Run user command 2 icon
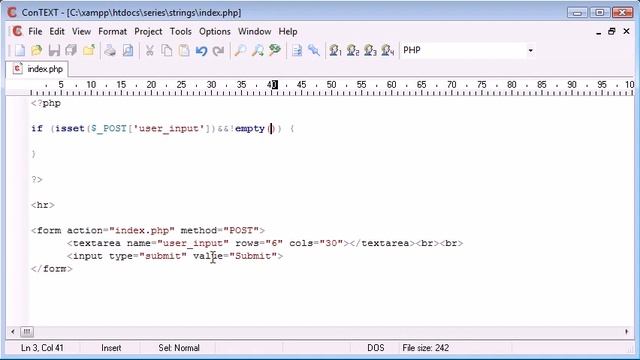 point(353,51)
